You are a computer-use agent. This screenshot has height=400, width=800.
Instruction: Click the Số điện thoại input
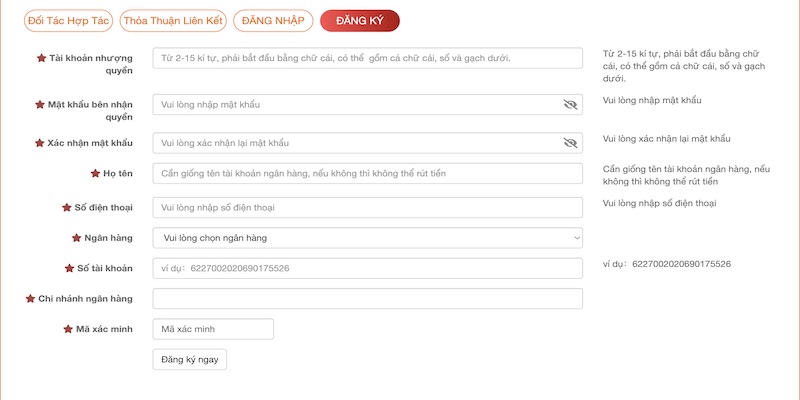[367, 208]
